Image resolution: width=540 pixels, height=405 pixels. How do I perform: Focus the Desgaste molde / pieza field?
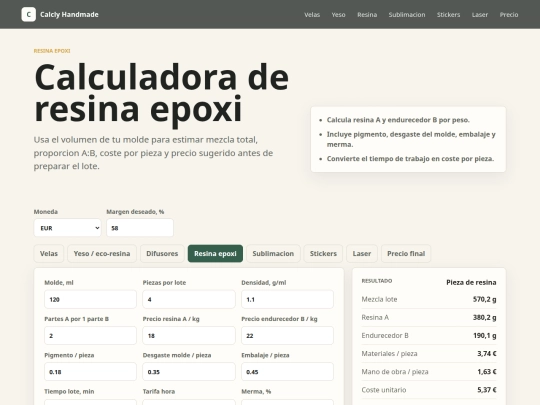tap(189, 372)
